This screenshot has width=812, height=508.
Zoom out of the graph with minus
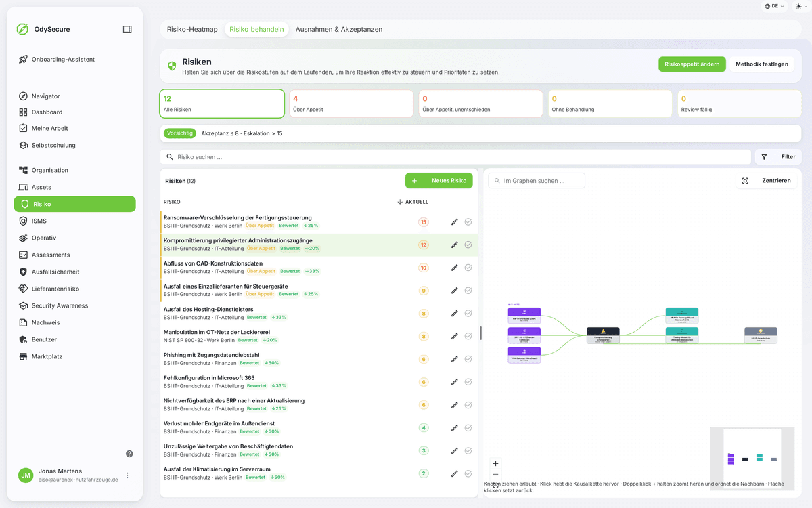pos(495,475)
